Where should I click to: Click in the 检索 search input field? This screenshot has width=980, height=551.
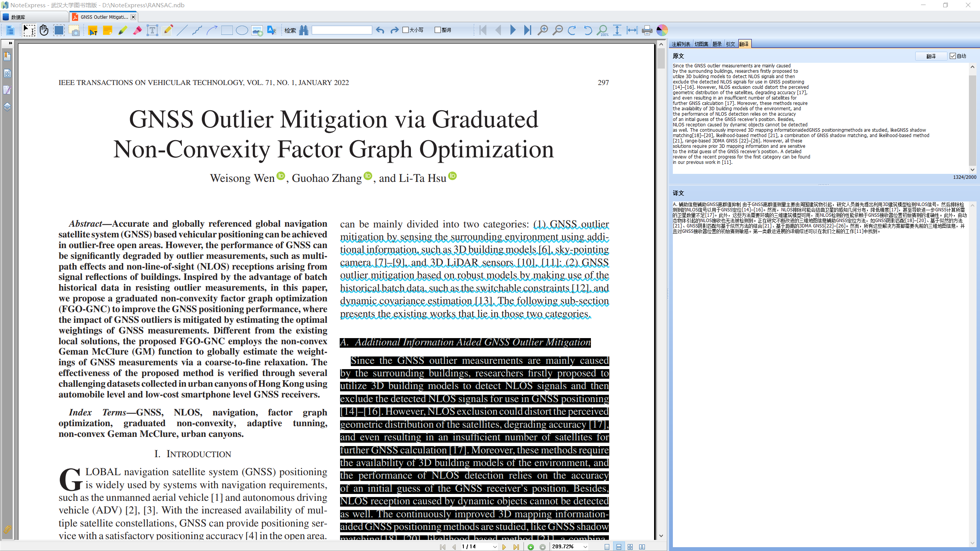click(x=342, y=30)
